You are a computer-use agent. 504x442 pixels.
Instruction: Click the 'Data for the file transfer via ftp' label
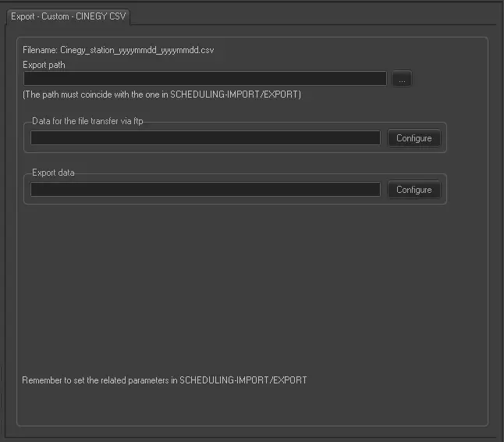pyautogui.click(x=87, y=121)
